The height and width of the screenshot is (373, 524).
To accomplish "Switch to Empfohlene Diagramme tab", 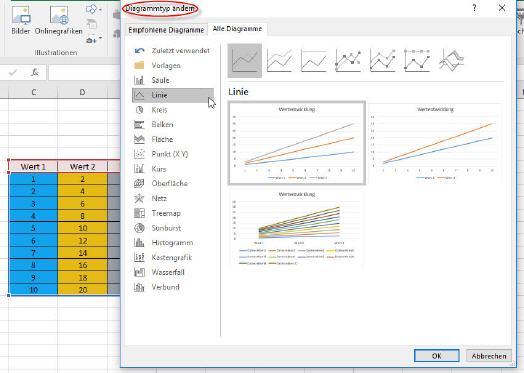I will [166, 30].
